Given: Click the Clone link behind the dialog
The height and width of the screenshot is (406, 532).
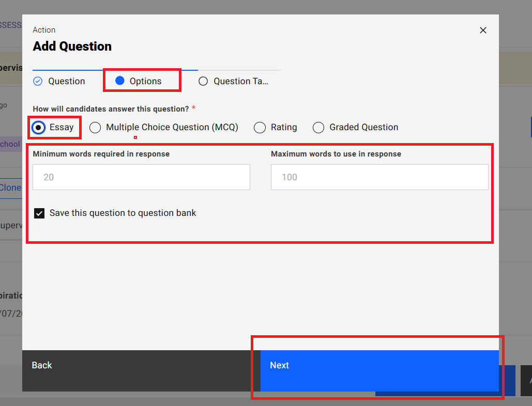Looking at the screenshot, I should (x=10, y=188).
